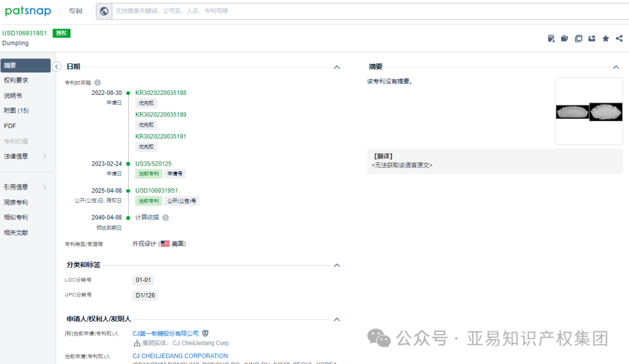Focus the patent search input field
Image resolution: width=629 pixels, height=364 pixels.
coord(369,11)
